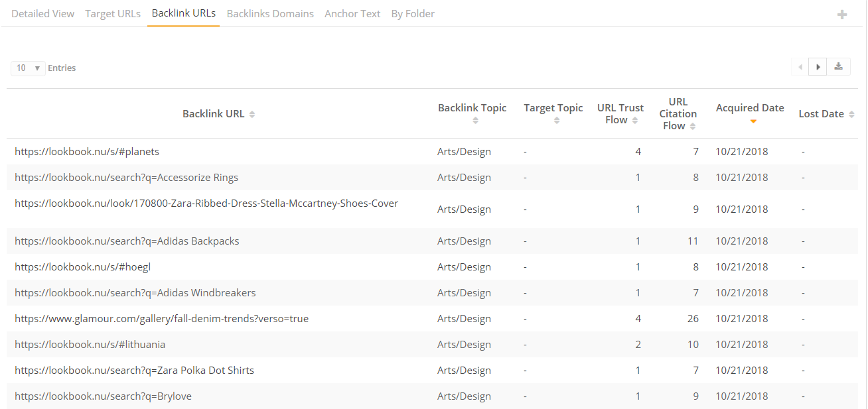Open the Zara-Ribbed-Dress lookbook link

pos(206,203)
